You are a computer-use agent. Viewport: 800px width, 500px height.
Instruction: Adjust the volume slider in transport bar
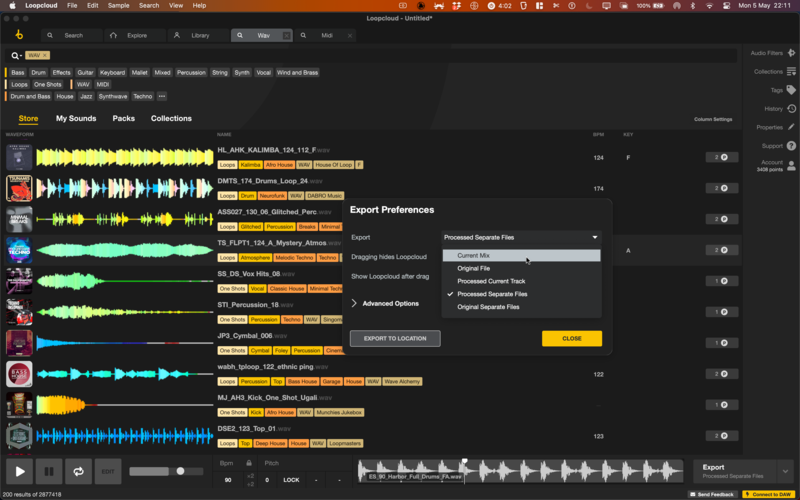pos(180,471)
